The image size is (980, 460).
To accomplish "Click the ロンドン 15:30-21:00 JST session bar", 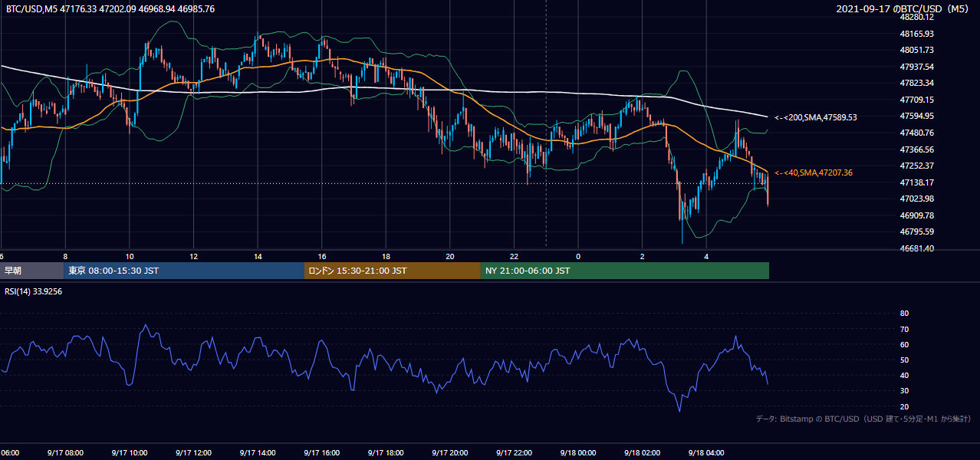I will click(x=393, y=271).
